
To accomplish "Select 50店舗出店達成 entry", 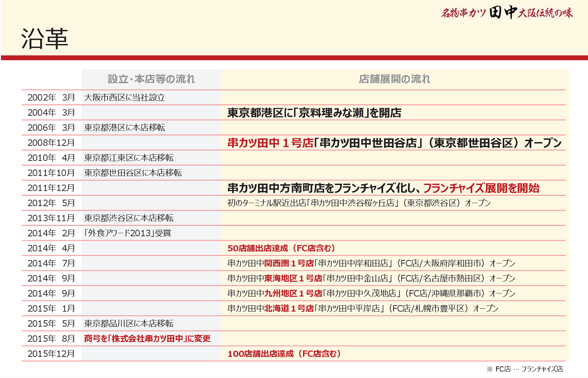I will 281,248.
